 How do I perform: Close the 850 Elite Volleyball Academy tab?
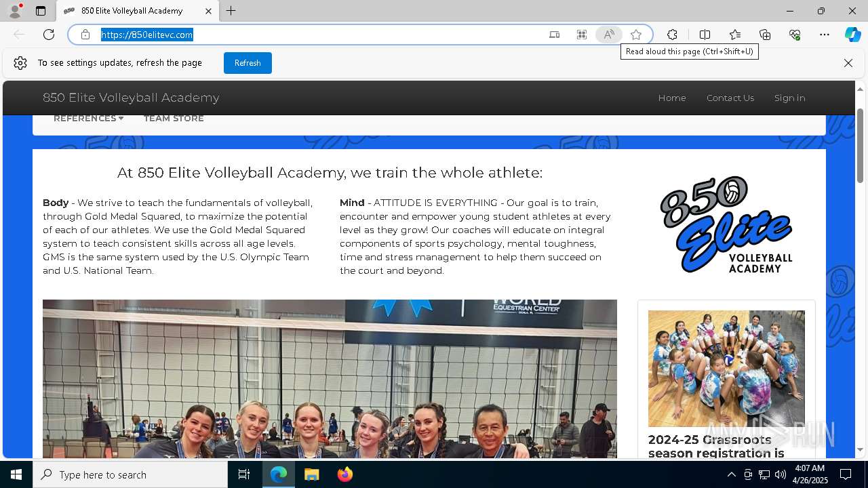coord(209,11)
